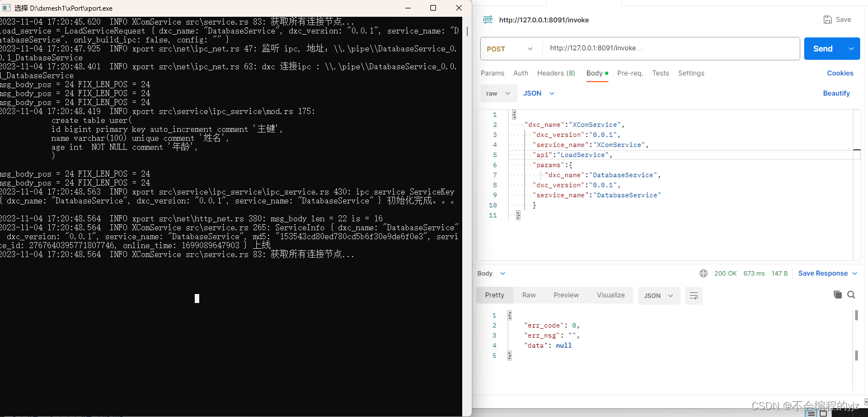Select the Preview response view
The width and height of the screenshot is (868, 417).
point(566,295)
